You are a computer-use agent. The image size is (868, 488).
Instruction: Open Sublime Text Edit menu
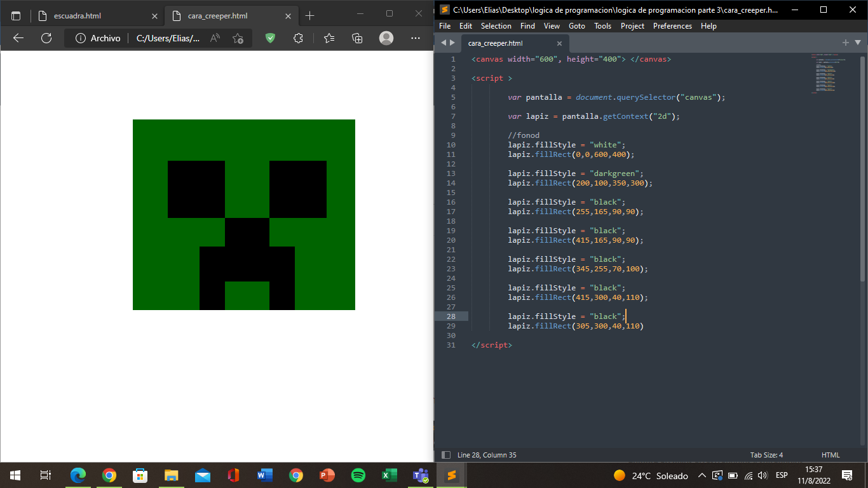tap(466, 26)
